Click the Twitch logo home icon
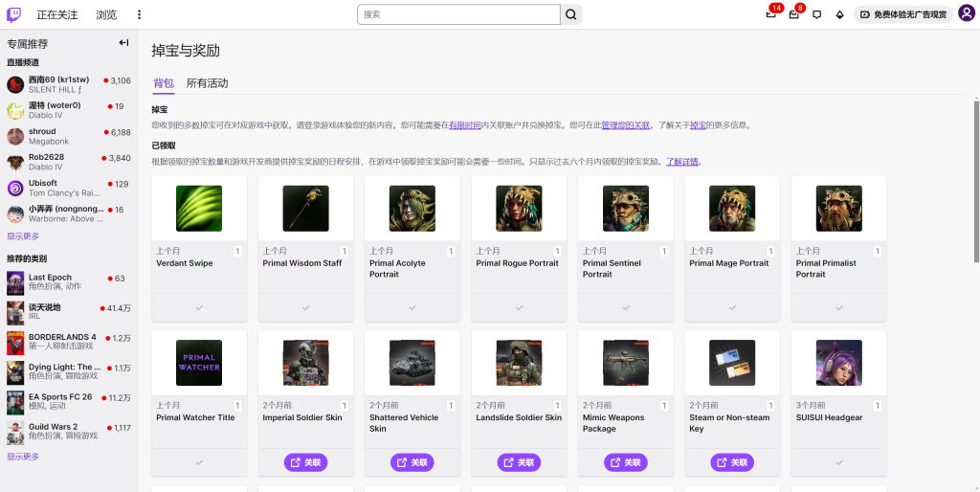 tap(15, 14)
